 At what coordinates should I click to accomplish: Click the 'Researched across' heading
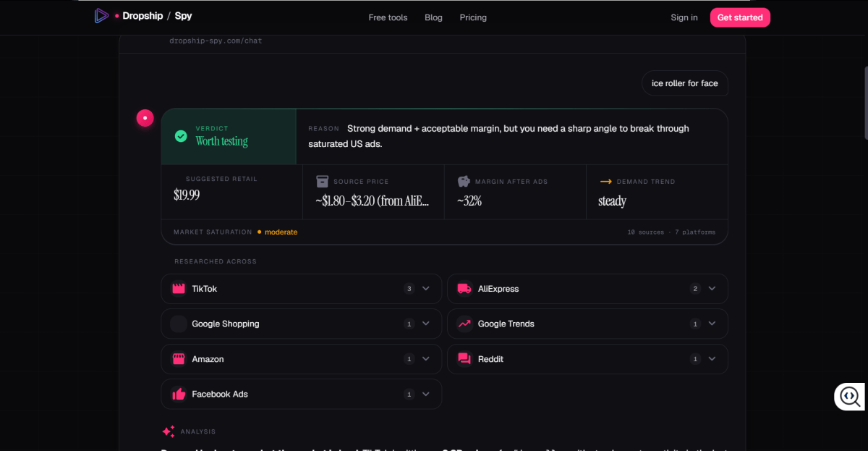point(216,261)
